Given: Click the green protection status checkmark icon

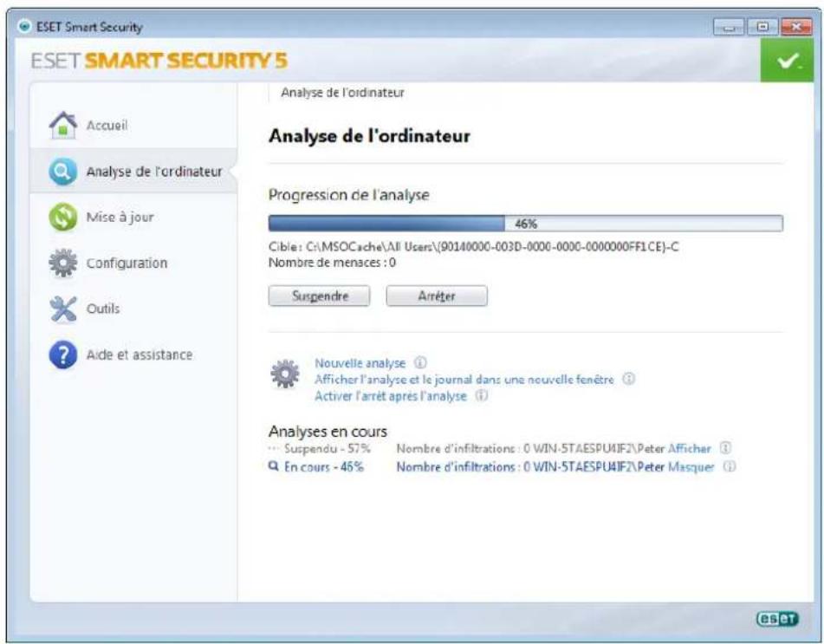Looking at the screenshot, I should click(787, 61).
